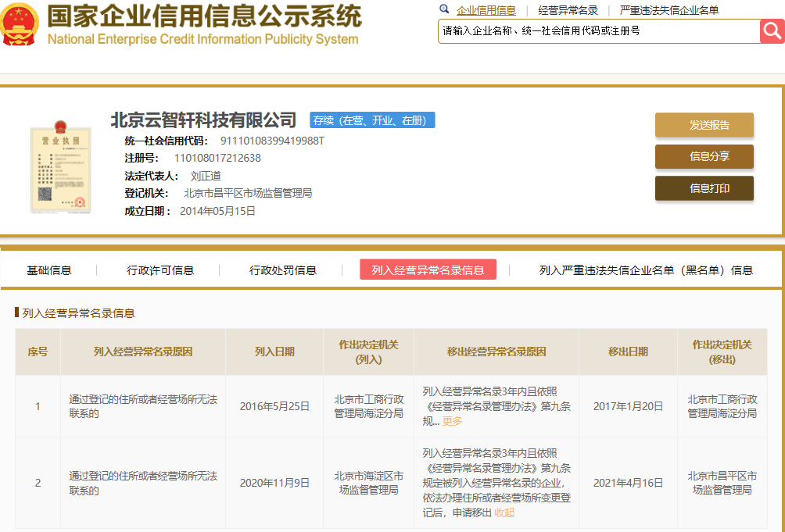The height and width of the screenshot is (532, 785).
Task: Collapse removal reason with 收起 link
Action: (504, 513)
